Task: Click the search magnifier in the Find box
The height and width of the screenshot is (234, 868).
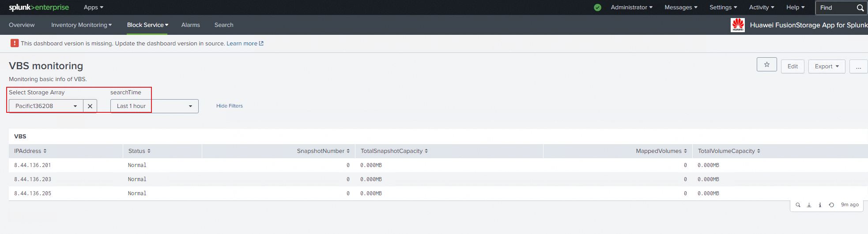Action: click(860, 7)
